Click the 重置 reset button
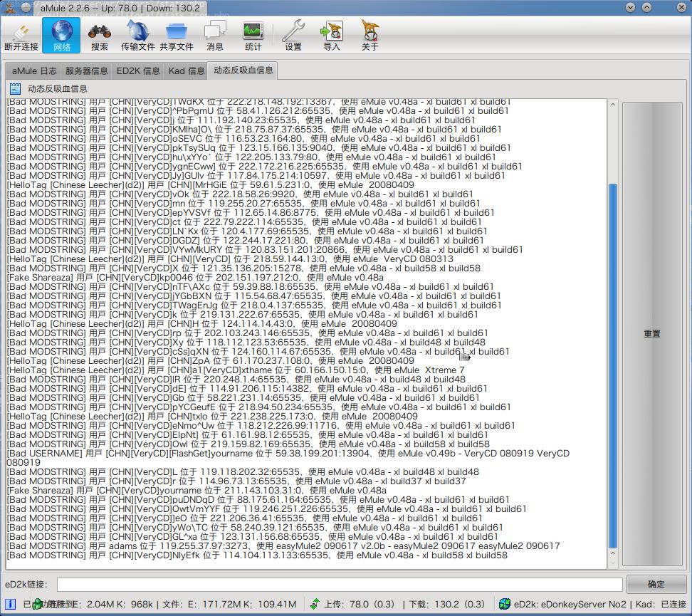 tap(652, 333)
